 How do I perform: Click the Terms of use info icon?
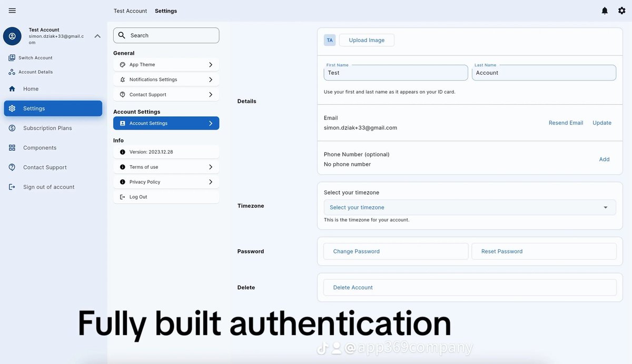pos(123,167)
